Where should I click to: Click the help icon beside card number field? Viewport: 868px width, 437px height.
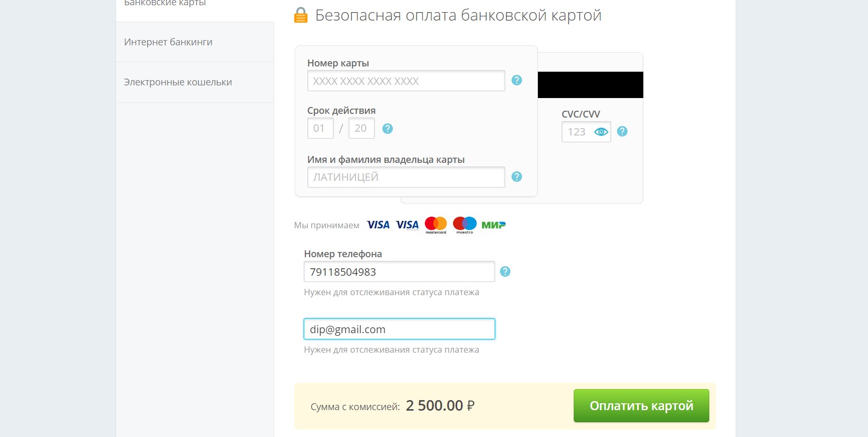coord(517,80)
